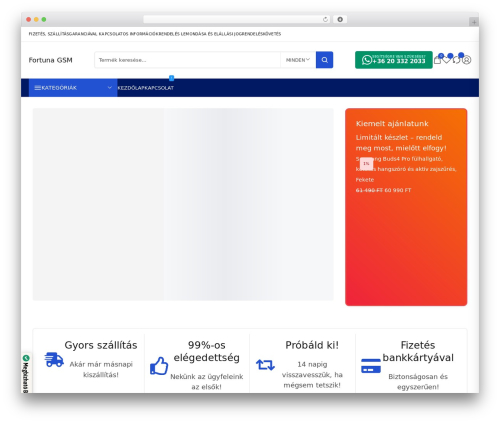Viewport: 500px width, 423px height.
Task: Open the Samsung Buds4 Pro product link
Action: [406, 169]
